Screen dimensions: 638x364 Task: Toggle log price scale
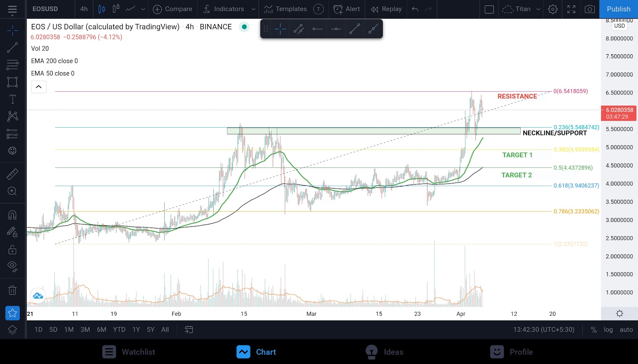608,330
